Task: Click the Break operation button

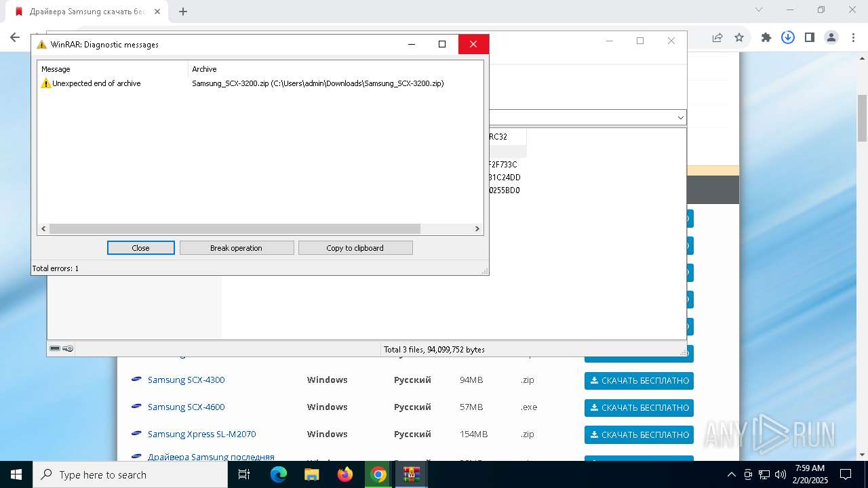Action: [x=236, y=248]
